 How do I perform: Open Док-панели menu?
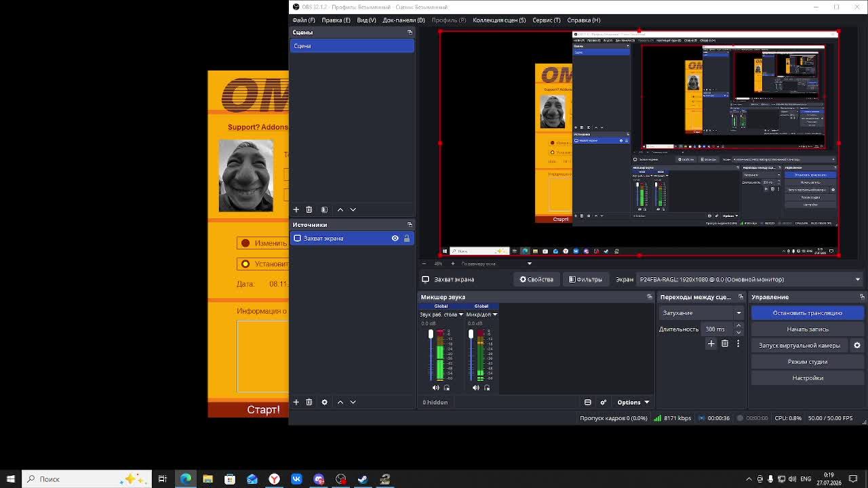[403, 20]
